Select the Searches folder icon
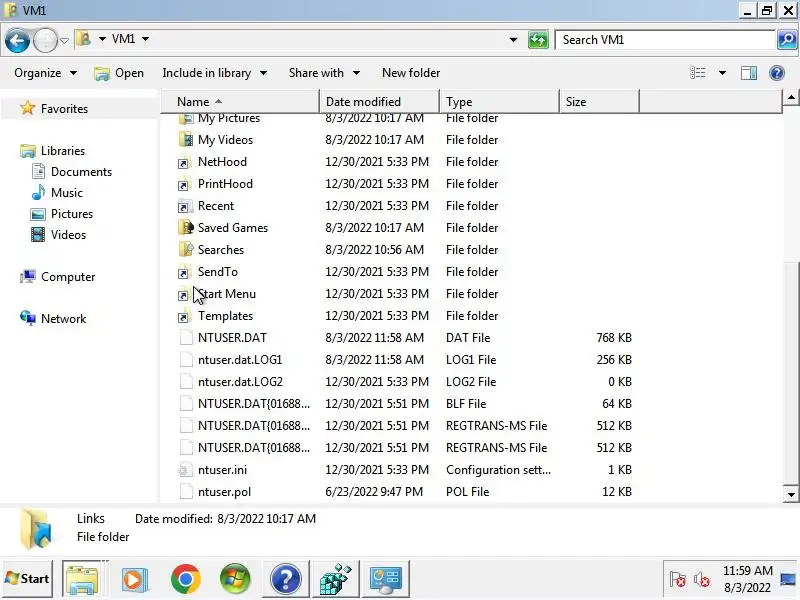The width and height of the screenshot is (800, 600). pyautogui.click(x=186, y=249)
